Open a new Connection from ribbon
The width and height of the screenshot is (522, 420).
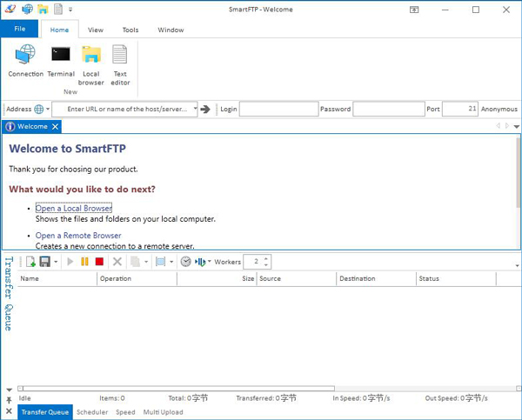(25, 61)
